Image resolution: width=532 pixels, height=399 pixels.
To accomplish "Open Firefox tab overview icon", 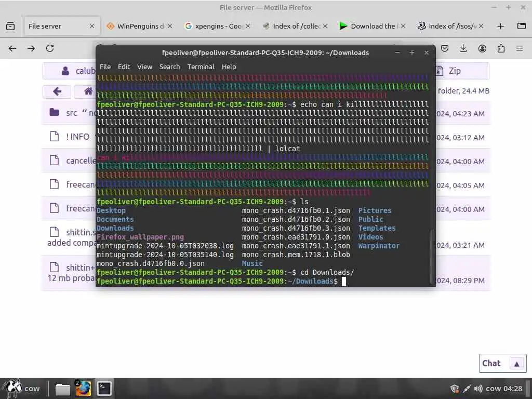I will pyautogui.click(x=10, y=26).
